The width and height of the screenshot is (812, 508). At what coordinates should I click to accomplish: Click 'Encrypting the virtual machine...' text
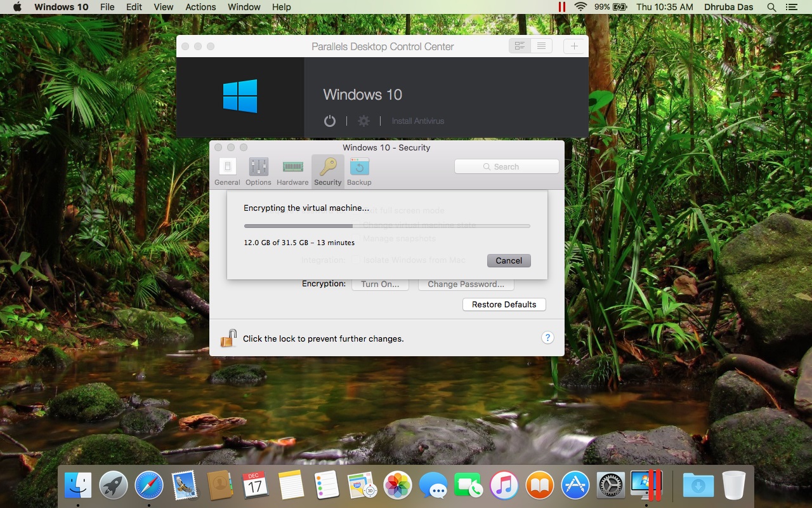[306, 208]
